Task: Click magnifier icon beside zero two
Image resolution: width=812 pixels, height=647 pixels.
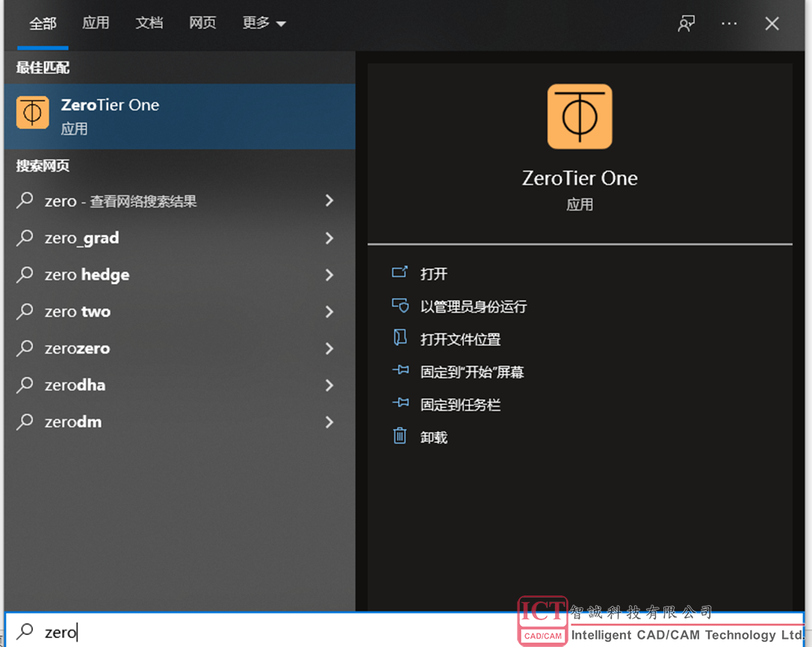Action: point(25,312)
